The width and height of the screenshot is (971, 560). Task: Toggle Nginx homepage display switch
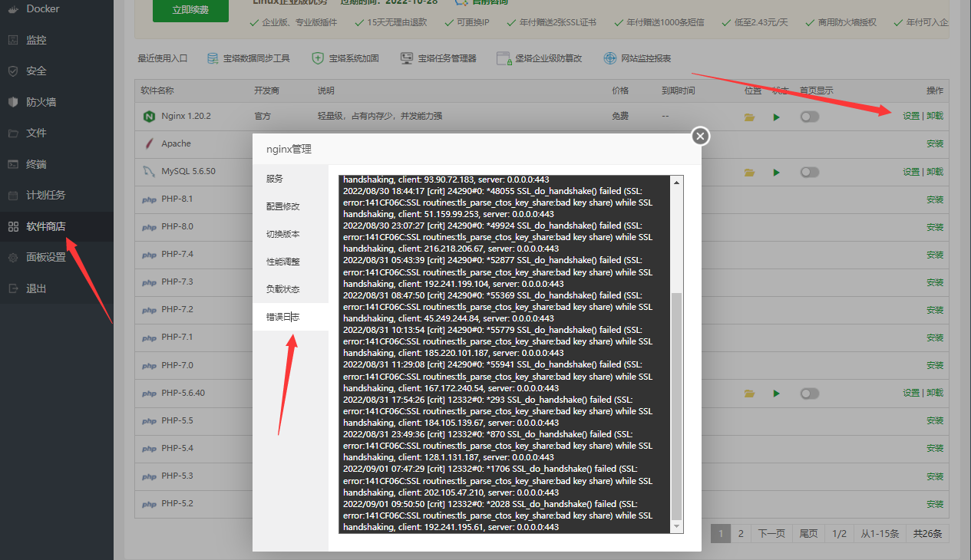point(809,117)
